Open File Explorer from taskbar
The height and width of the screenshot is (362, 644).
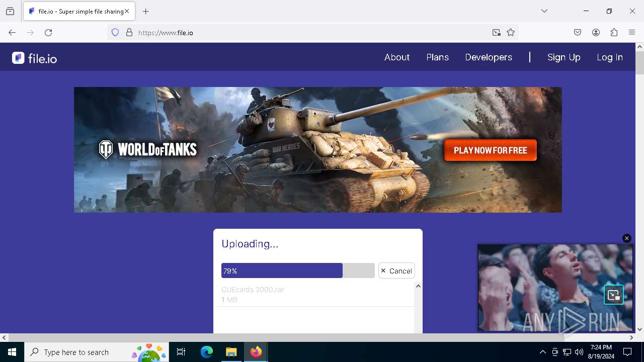(x=231, y=352)
